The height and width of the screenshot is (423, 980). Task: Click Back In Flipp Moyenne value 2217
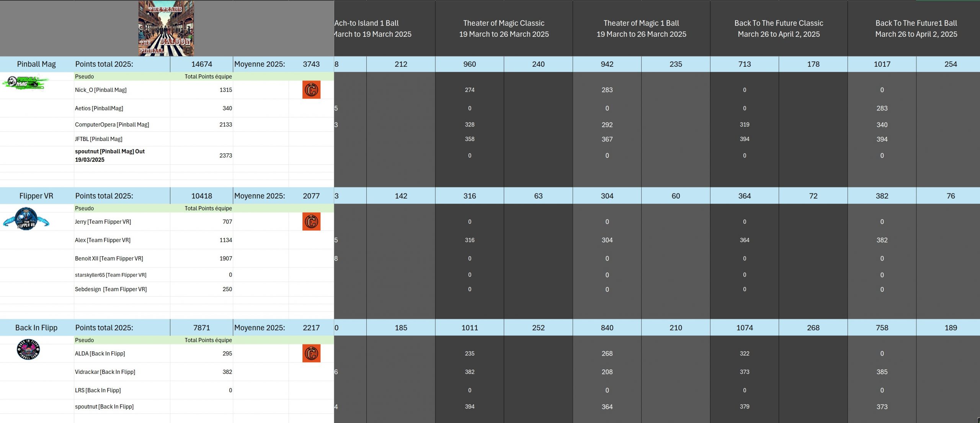(311, 328)
